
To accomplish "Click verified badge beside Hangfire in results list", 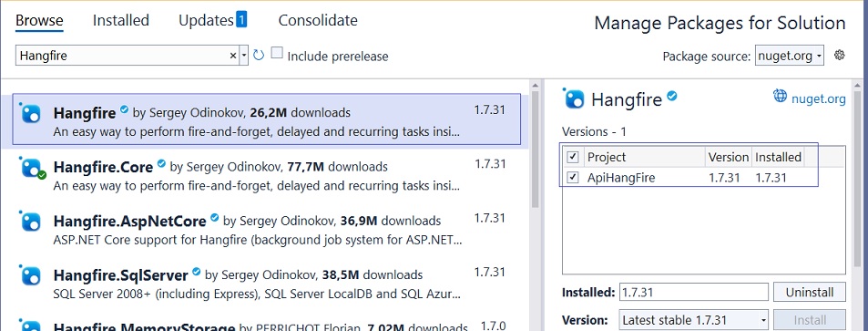I will tap(125, 109).
